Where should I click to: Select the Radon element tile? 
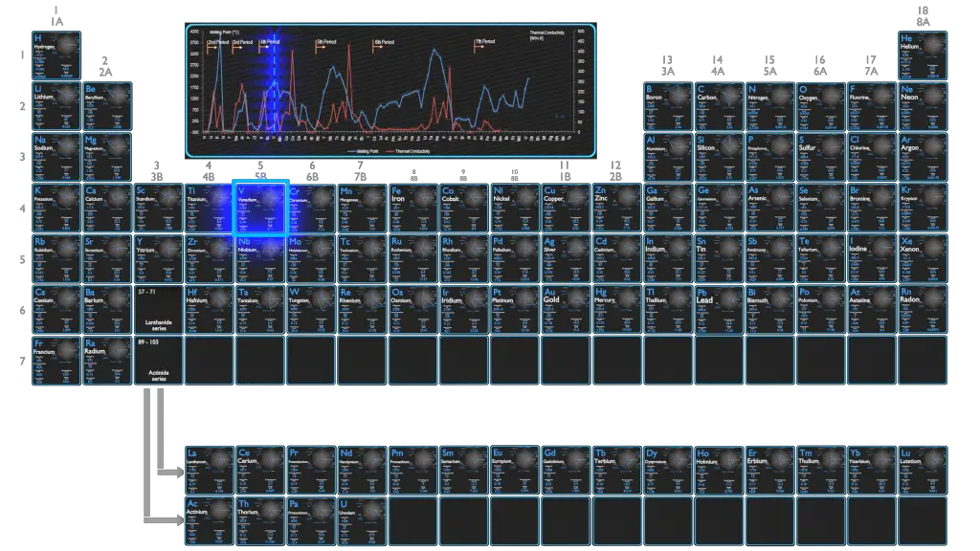(922, 309)
